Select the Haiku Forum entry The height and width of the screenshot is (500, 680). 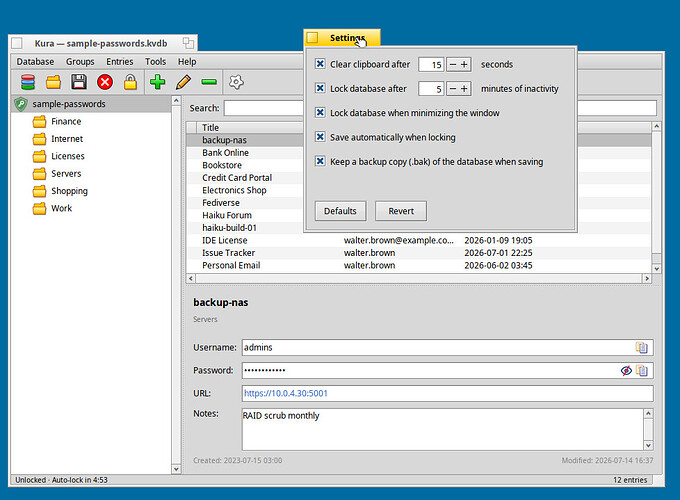tap(245, 216)
